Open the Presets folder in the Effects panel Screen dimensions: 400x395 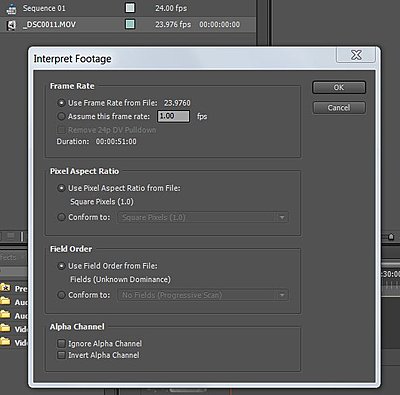5,288
